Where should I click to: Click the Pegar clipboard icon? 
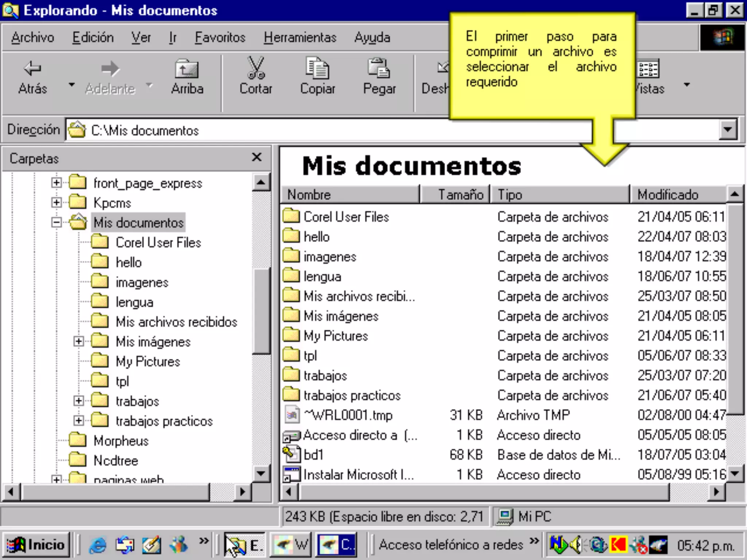[x=379, y=69]
